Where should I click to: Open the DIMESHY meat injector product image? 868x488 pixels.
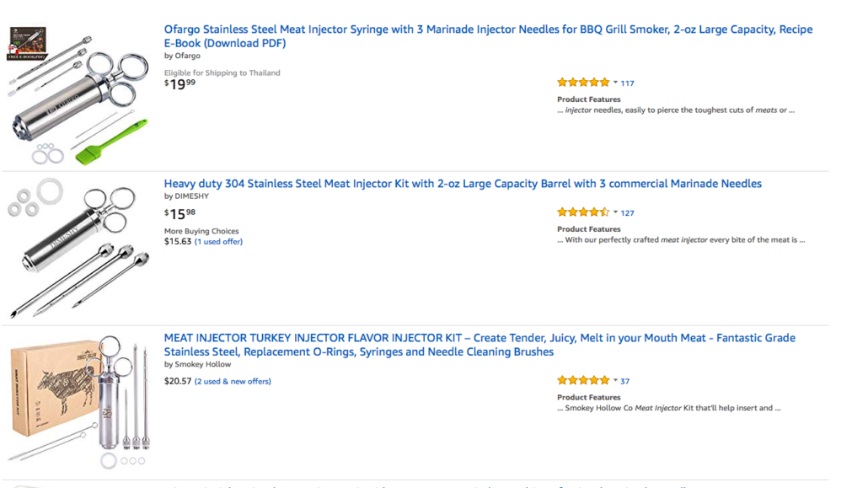pos(78,248)
